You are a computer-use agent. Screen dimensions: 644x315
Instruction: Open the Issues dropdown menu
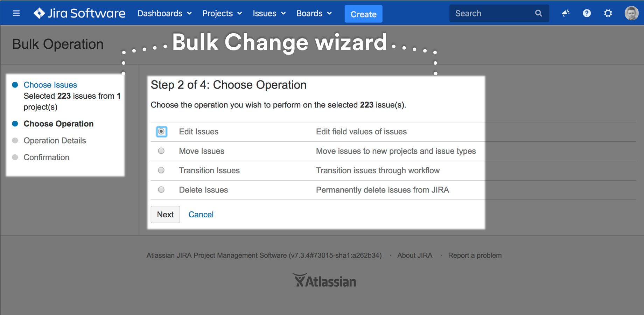click(269, 13)
